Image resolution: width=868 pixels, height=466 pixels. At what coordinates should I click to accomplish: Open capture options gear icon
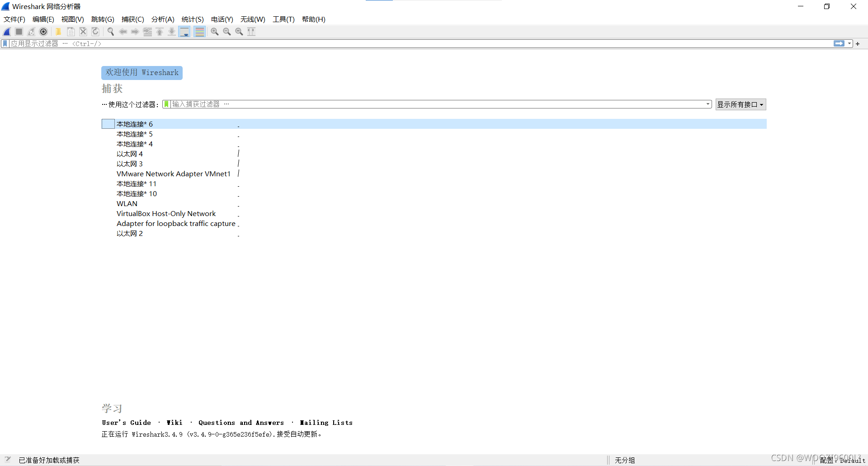[x=43, y=32]
